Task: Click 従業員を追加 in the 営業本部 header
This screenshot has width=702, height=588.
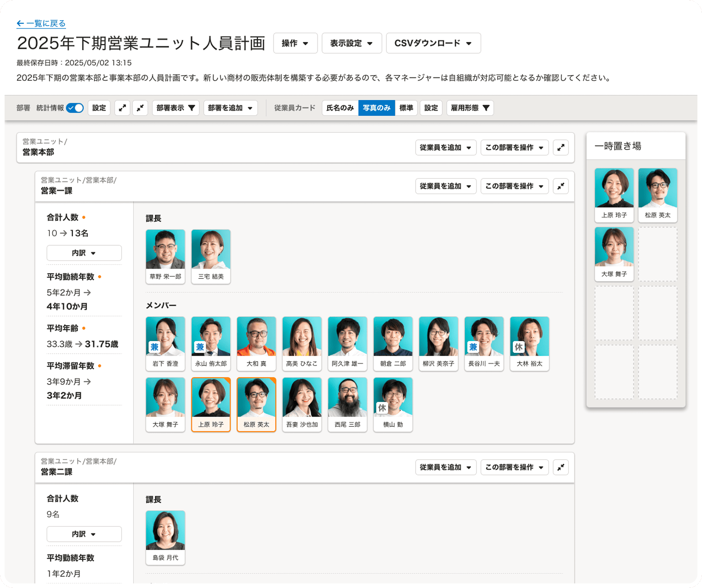Action: point(445,148)
